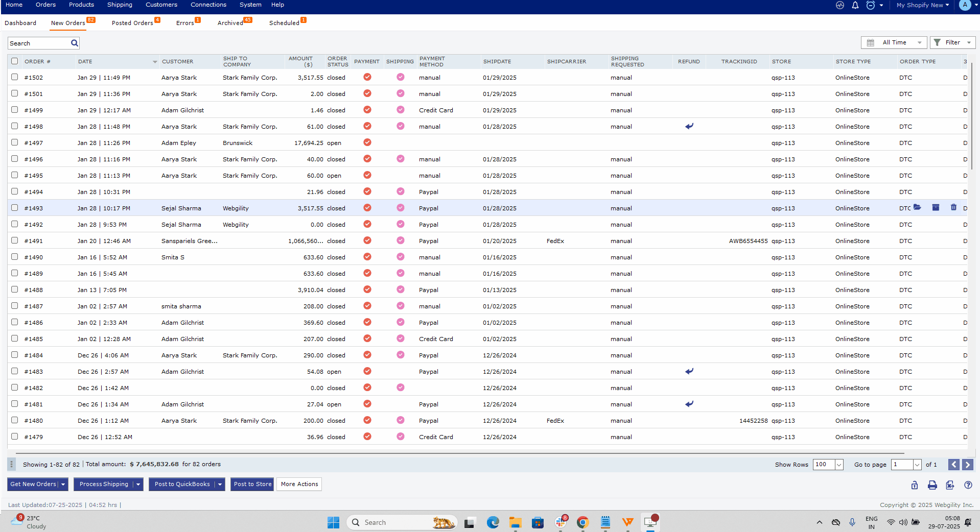Screen dimensions: 980x532
Task: Expand the Show Rows dropdown
Action: [x=838, y=465]
